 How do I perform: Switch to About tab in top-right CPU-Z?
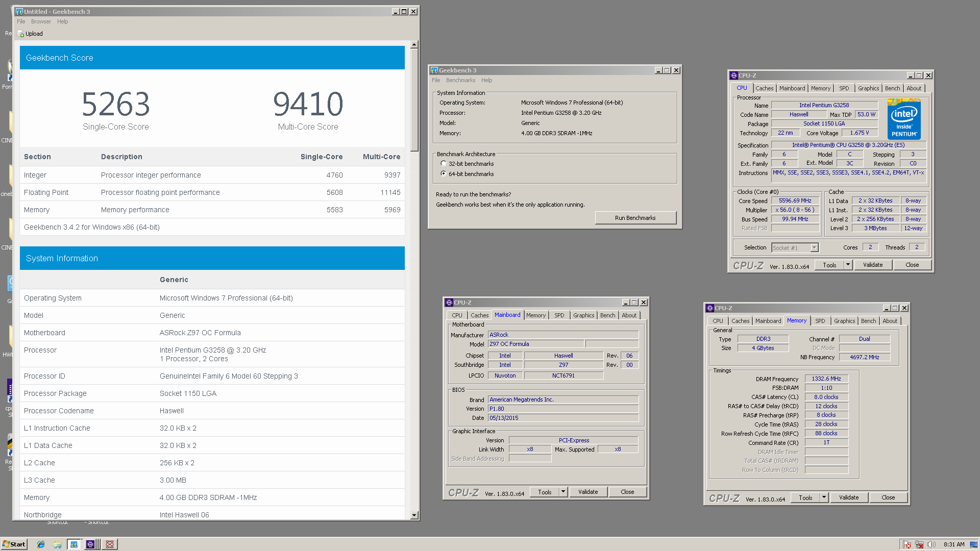coord(914,88)
